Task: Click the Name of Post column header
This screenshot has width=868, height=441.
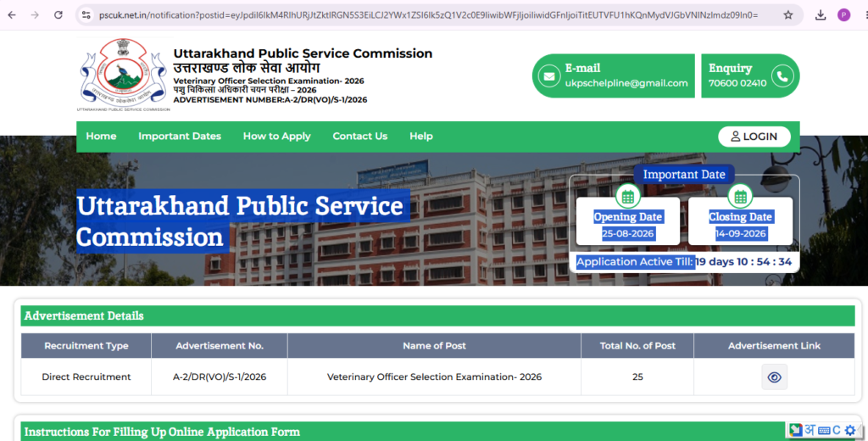Action: point(434,346)
